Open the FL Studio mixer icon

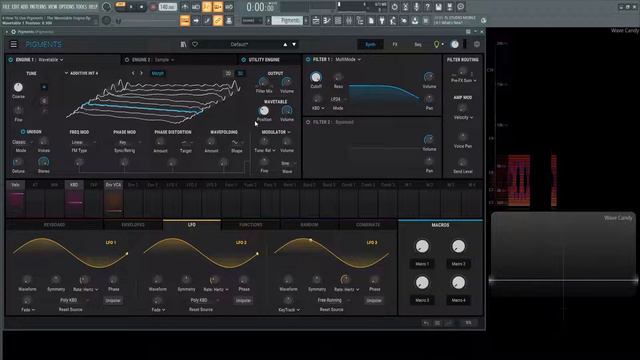tap(349, 20)
